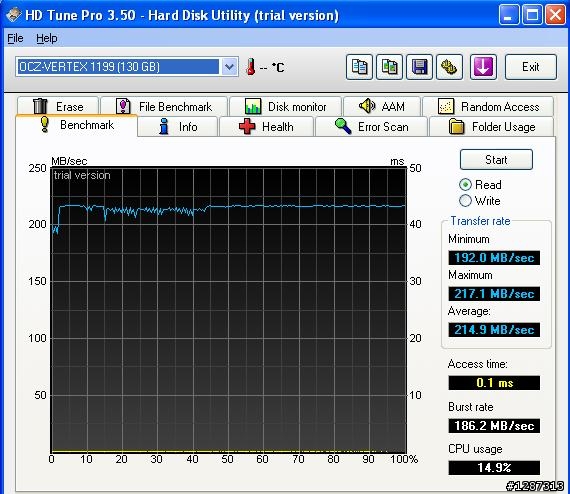Start the benchmark test
Screen dimensions: 570x494
click(x=496, y=160)
